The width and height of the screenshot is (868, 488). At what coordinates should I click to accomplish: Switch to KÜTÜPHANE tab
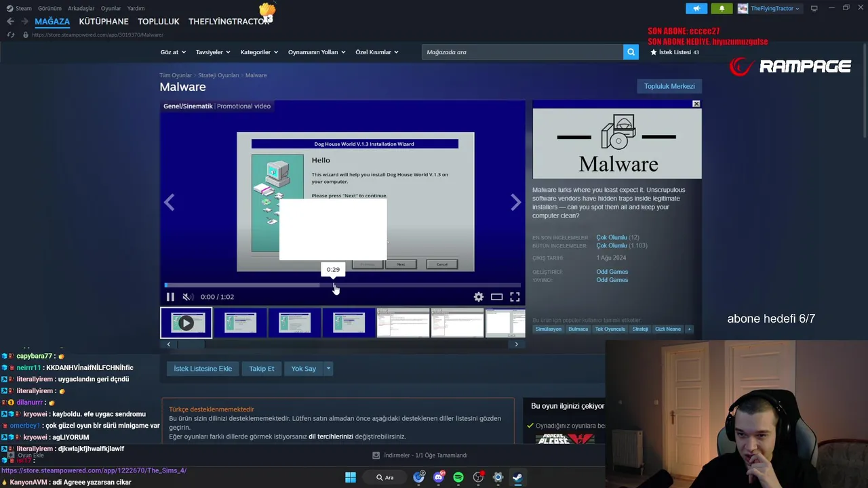point(104,22)
